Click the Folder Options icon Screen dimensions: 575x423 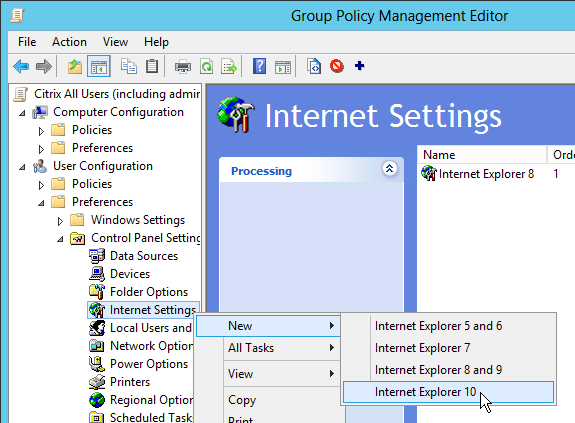pyautogui.click(x=97, y=292)
